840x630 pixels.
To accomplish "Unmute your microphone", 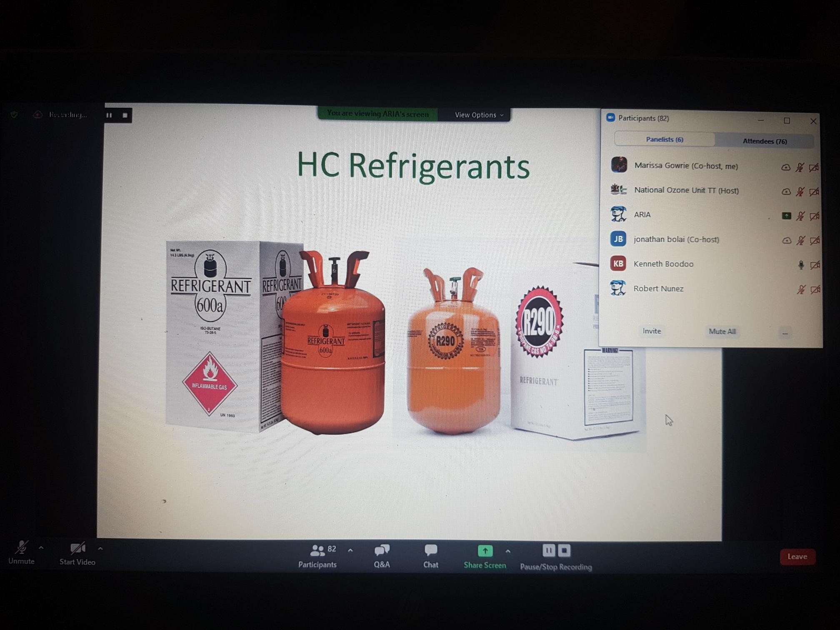I will [22, 548].
